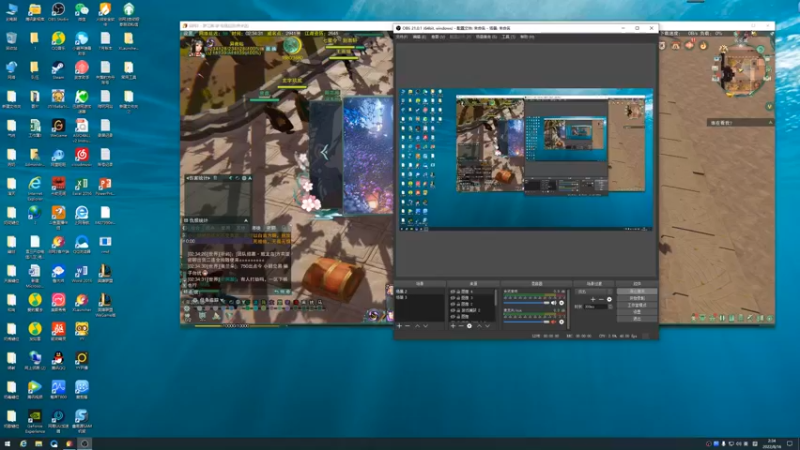The height and width of the screenshot is (450, 800).
Task: Toggle visibility eye of source 图像 2
Action: (x=453, y=304)
